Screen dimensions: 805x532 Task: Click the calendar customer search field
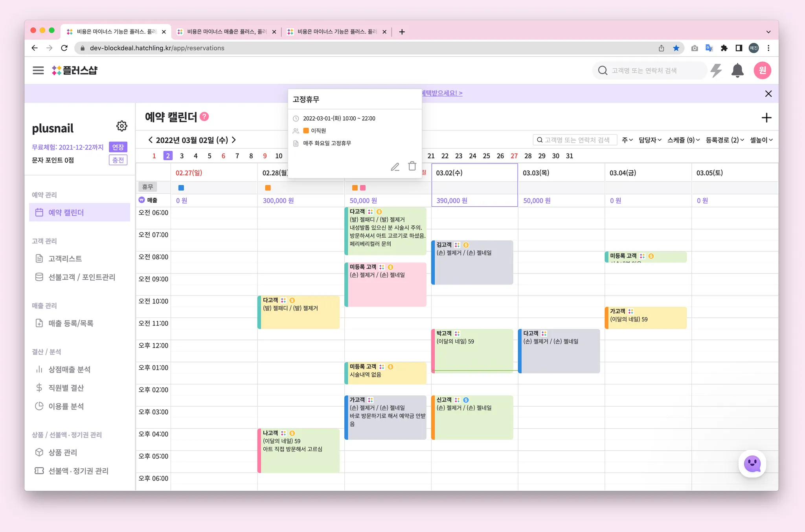(x=576, y=140)
